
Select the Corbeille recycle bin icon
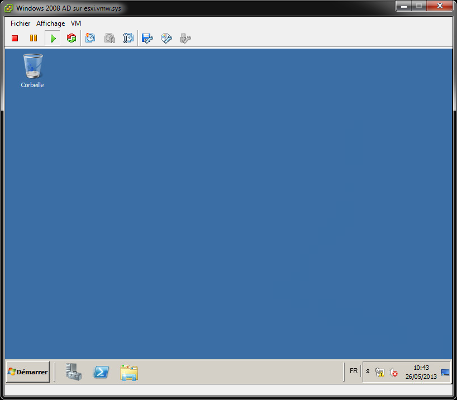(32, 70)
